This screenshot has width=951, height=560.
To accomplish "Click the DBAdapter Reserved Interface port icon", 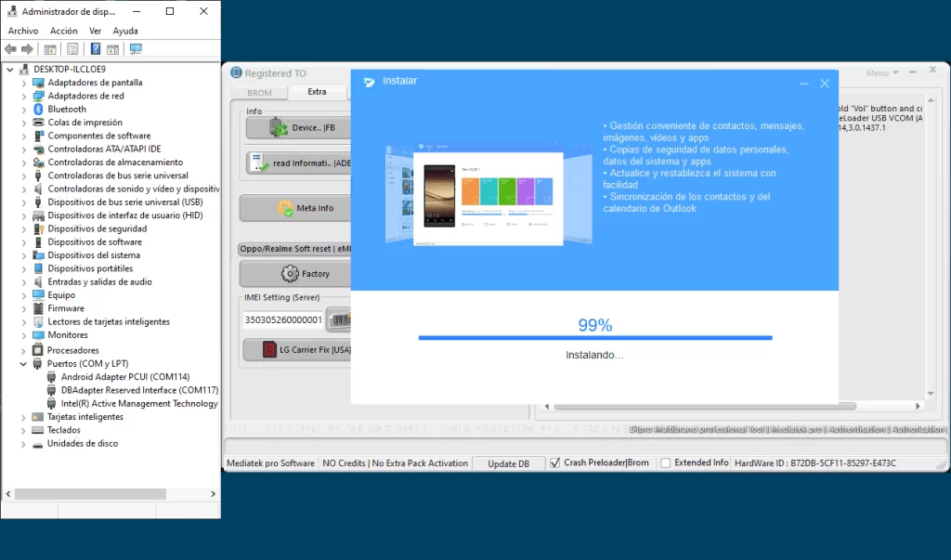I will 52,390.
